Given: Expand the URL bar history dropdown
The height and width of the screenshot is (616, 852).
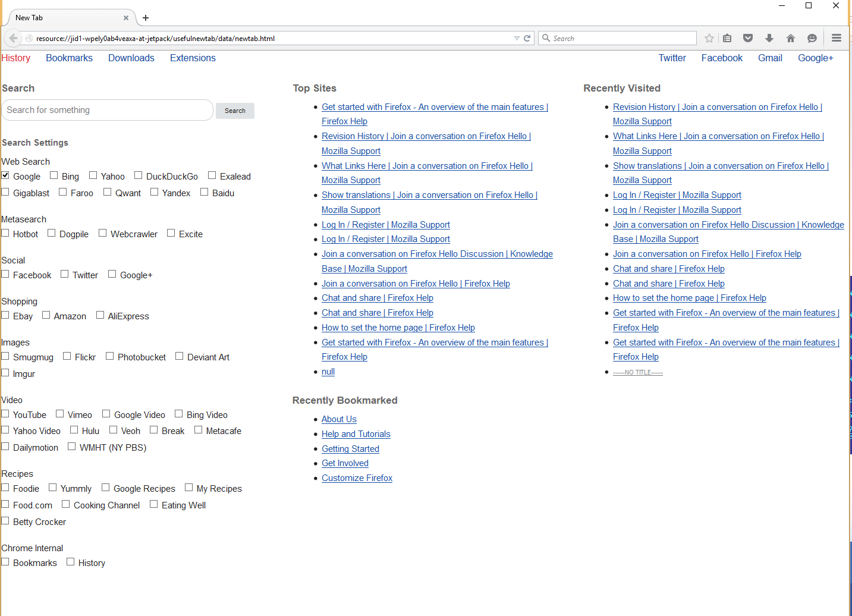Looking at the screenshot, I should (x=517, y=38).
